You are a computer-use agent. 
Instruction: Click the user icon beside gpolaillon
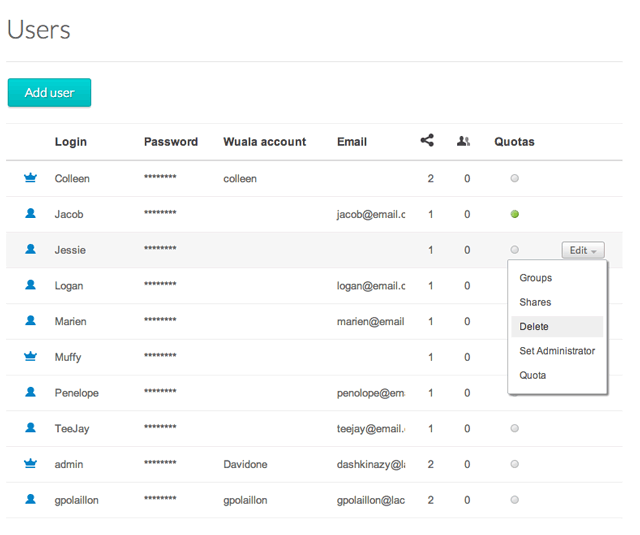(30, 499)
